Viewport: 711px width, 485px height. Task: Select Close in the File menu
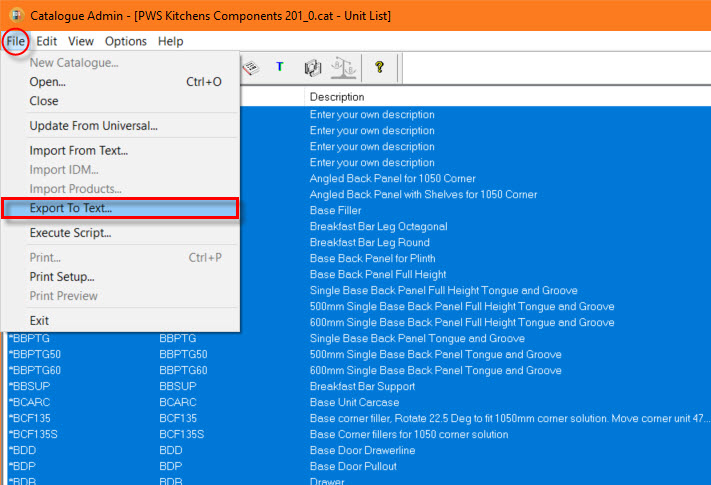click(x=121, y=101)
